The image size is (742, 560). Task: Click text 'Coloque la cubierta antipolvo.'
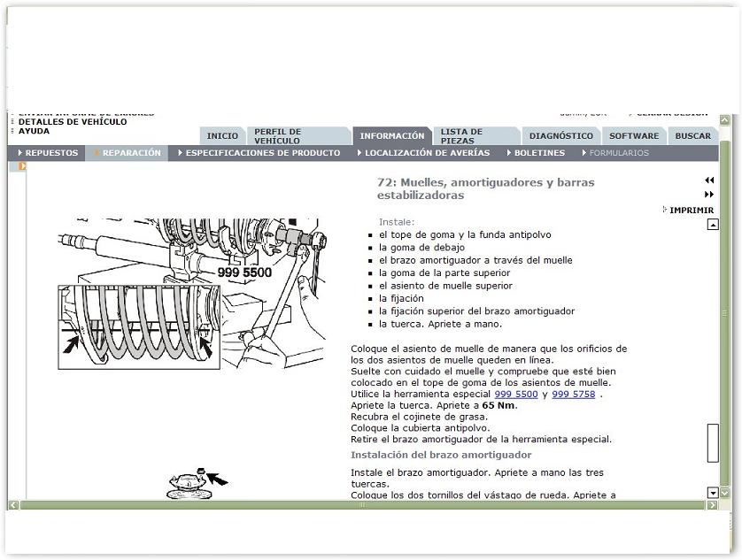421,428
